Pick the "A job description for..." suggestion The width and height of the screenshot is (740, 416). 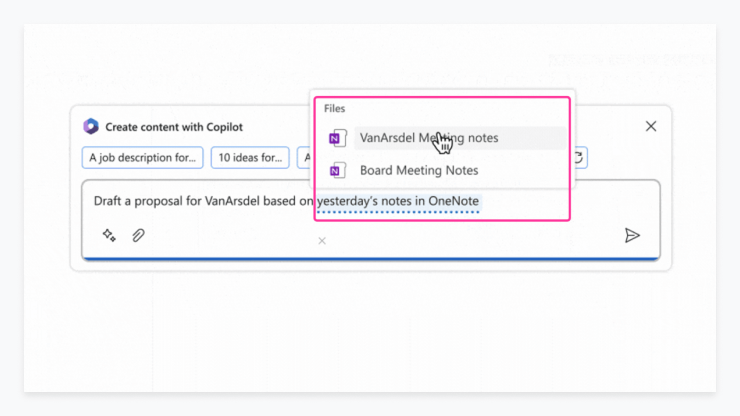point(143,158)
